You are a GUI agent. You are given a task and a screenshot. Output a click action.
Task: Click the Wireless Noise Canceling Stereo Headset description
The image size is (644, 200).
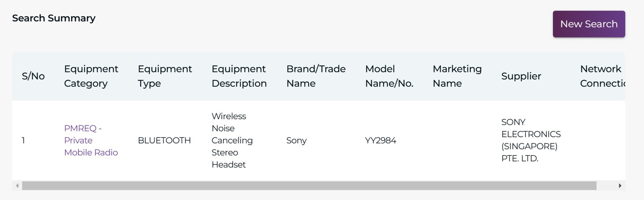(x=232, y=140)
